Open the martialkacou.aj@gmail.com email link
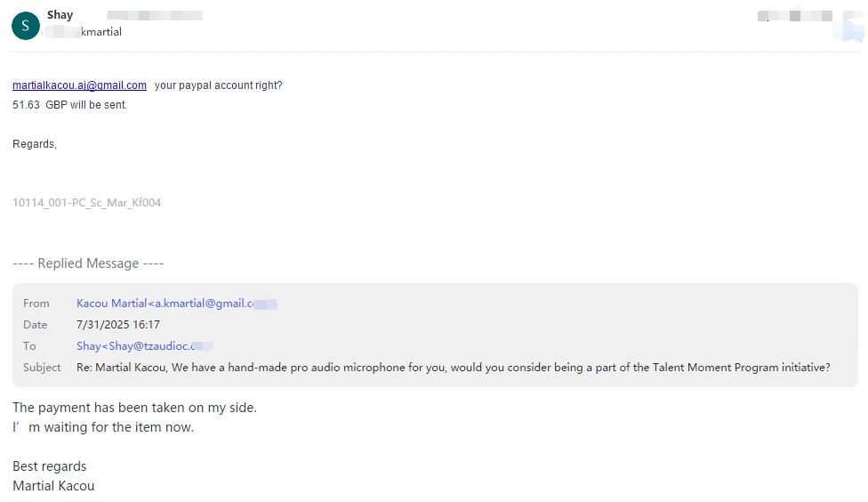868x502 pixels. pos(80,85)
